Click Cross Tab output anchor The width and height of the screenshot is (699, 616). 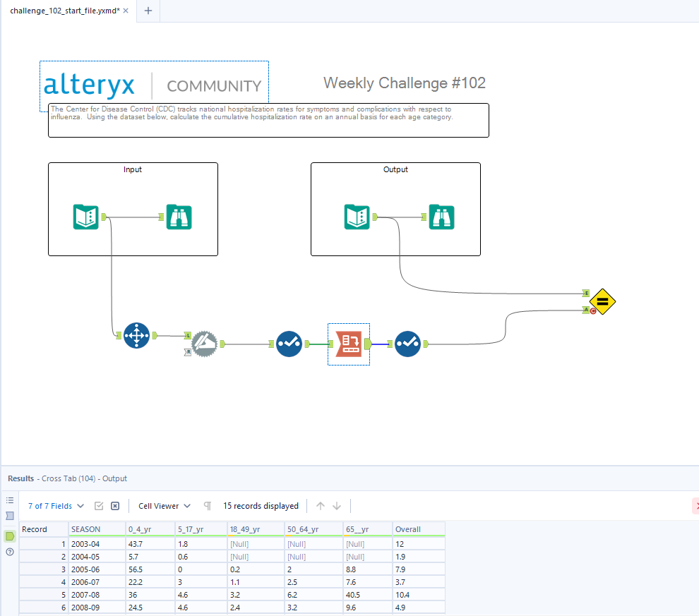point(368,344)
